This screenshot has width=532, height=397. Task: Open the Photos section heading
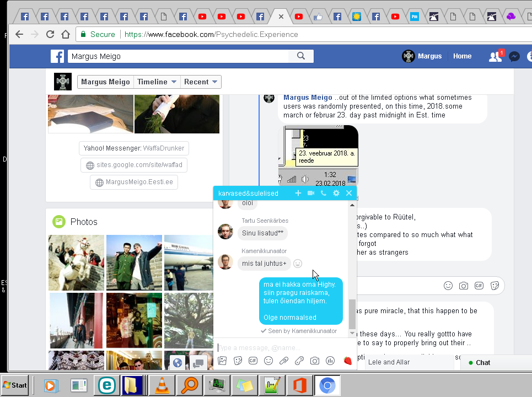click(84, 222)
